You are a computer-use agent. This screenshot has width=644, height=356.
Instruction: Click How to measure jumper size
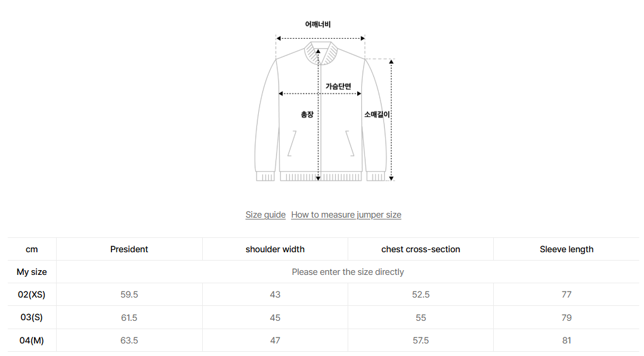346,214
